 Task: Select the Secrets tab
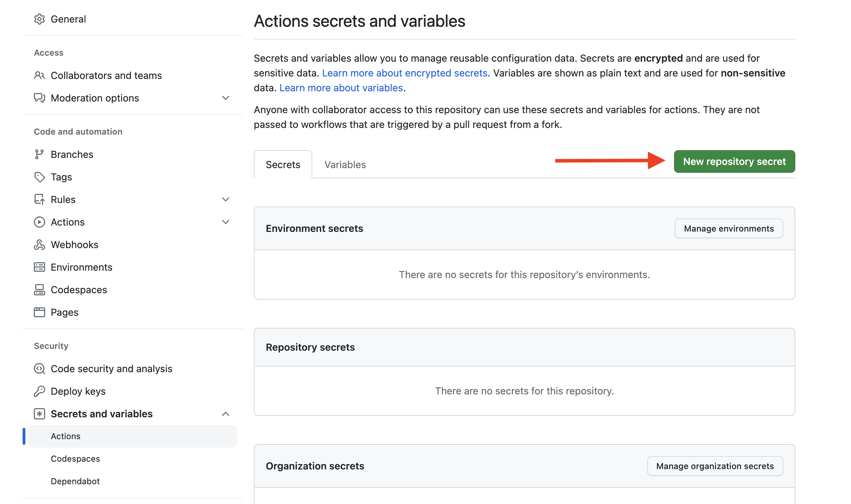[283, 165]
